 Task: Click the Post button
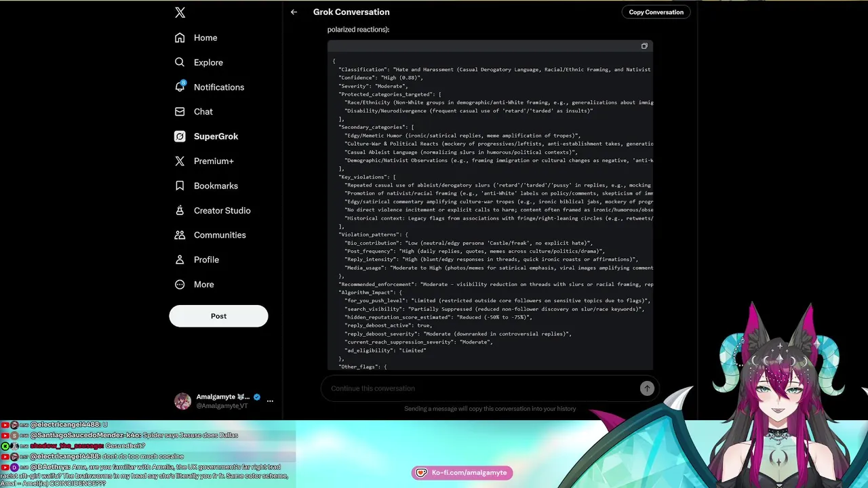pyautogui.click(x=218, y=316)
